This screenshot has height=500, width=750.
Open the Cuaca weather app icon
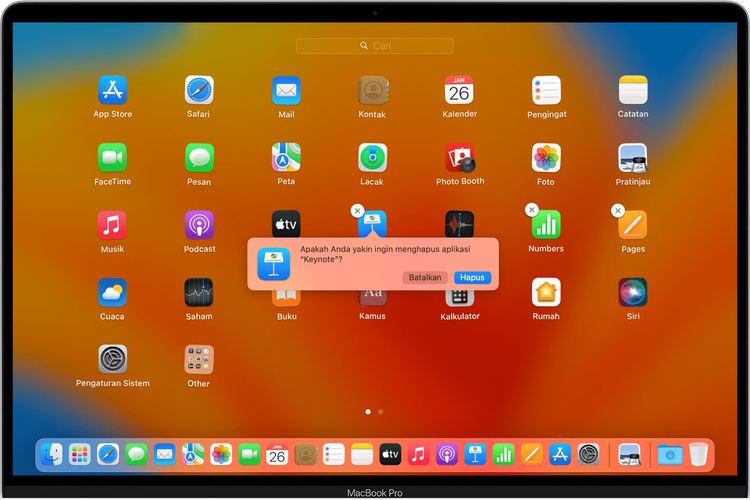[x=112, y=293]
